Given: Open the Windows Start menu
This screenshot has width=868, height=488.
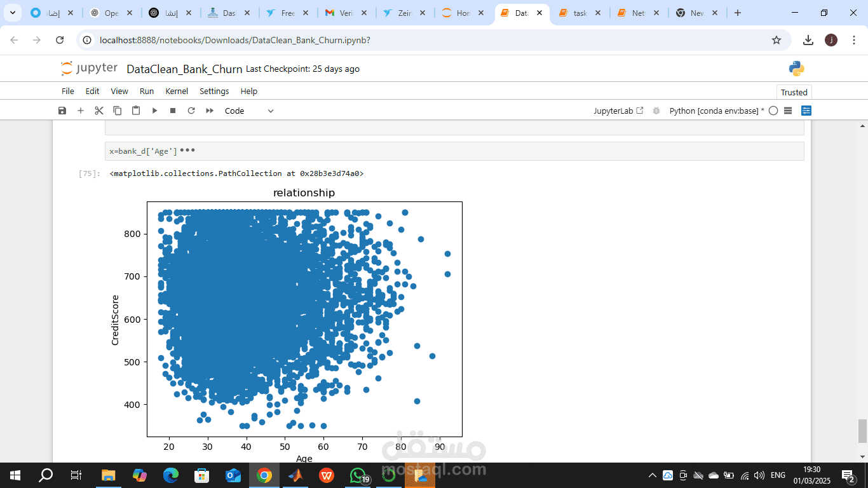Looking at the screenshot, I should (x=15, y=475).
